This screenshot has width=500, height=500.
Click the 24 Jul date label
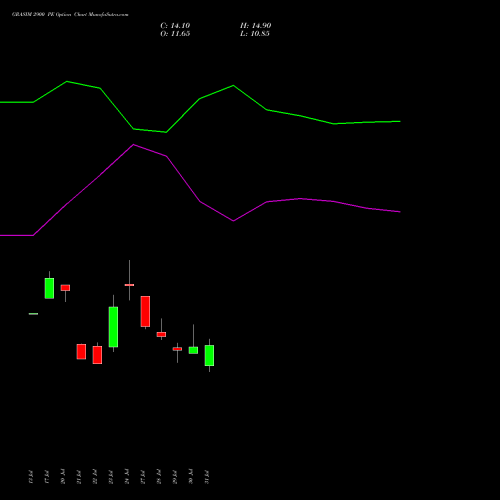click(x=127, y=477)
